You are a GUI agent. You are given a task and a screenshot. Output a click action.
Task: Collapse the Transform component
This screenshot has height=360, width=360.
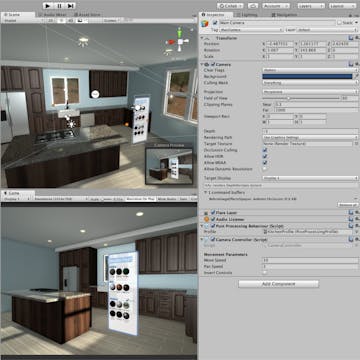click(x=203, y=38)
